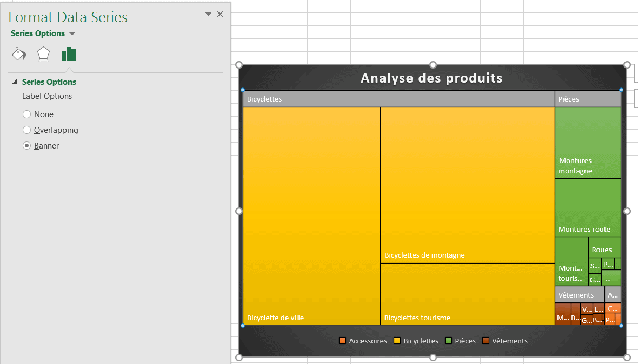Image resolution: width=638 pixels, height=364 pixels.
Task: Close the Format Data Series pane
Action: coord(220,15)
